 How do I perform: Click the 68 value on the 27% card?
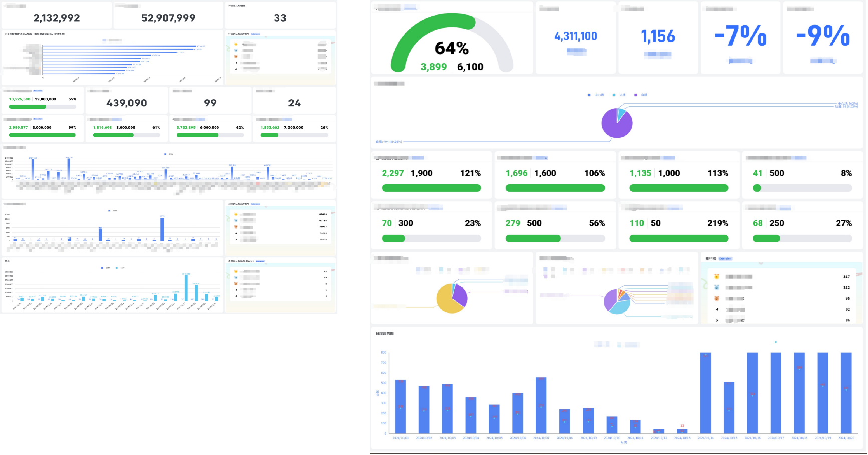coord(758,223)
